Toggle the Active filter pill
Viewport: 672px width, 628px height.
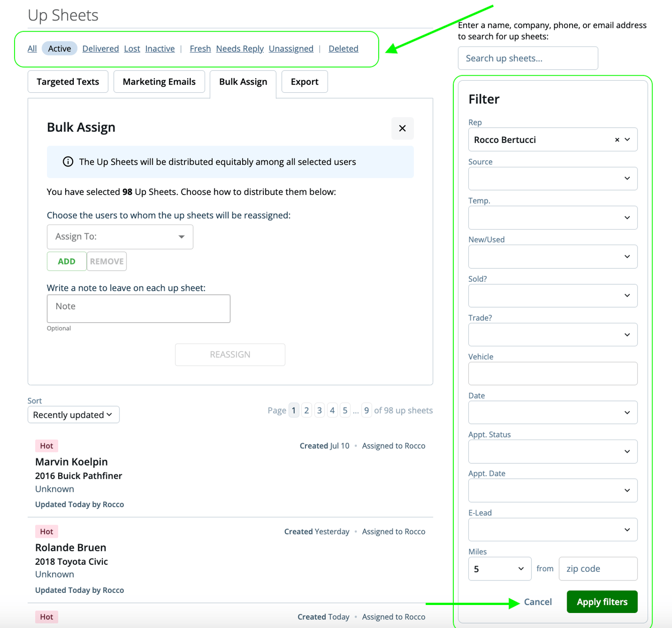pos(59,48)
